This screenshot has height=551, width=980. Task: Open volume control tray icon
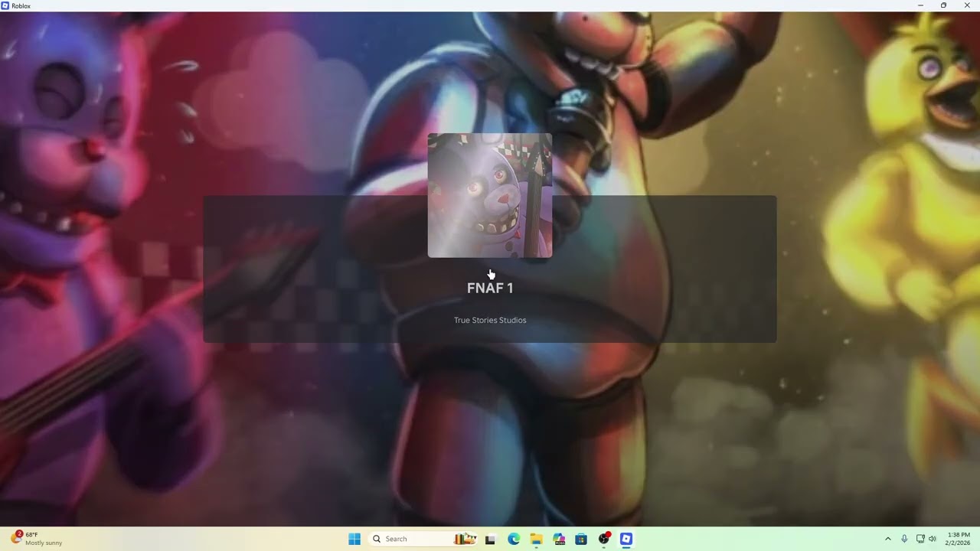[933, 539]
